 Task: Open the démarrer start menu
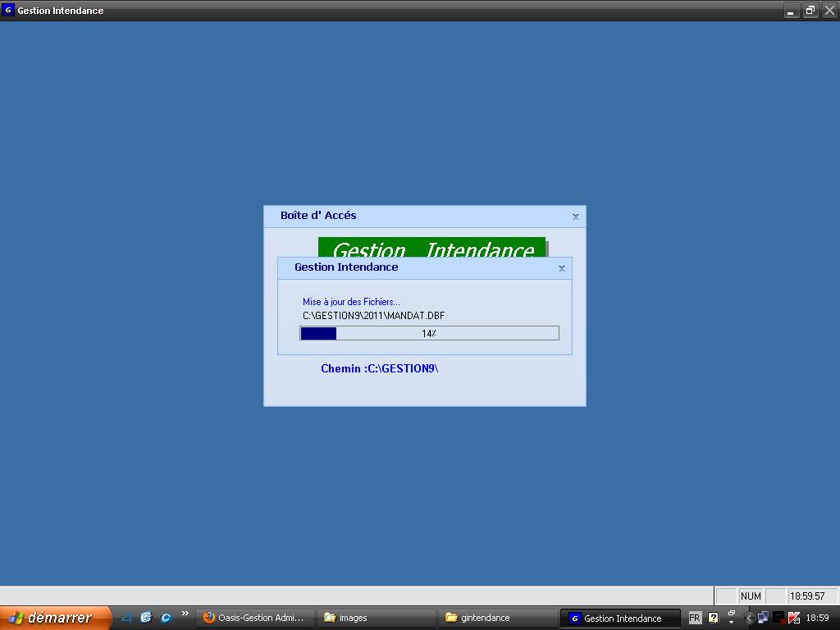point(55,618)
